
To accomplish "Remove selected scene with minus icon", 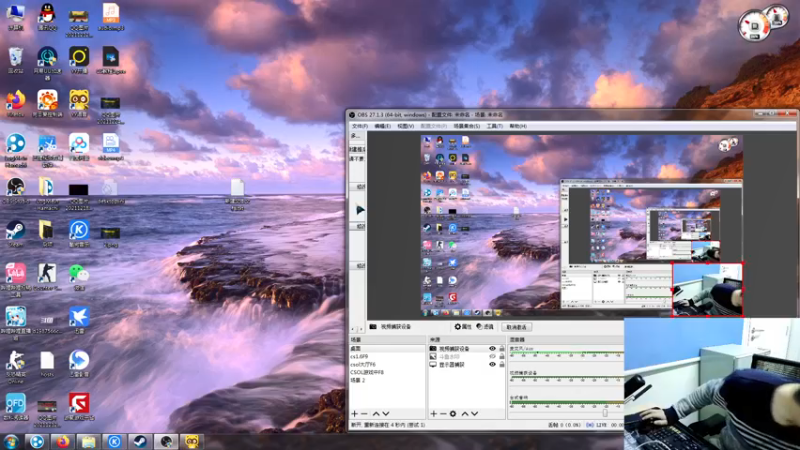I will 364,414.
